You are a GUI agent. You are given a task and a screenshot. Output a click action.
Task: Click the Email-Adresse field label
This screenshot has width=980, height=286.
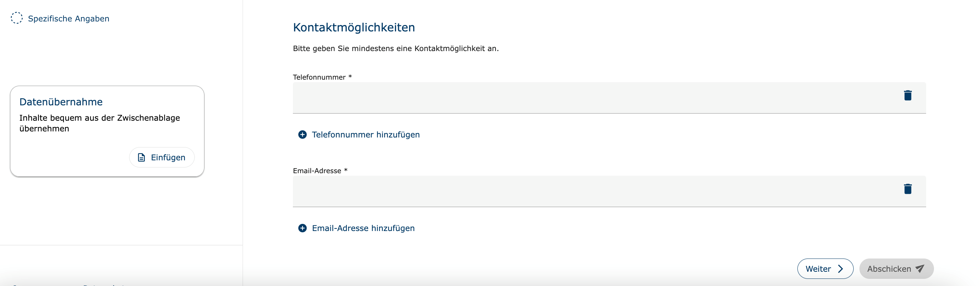click(317, 171)
